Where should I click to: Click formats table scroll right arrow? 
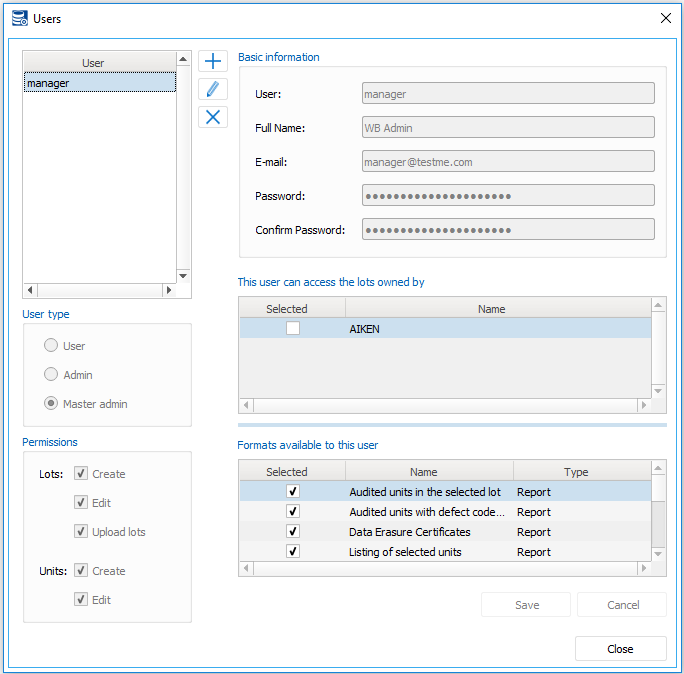coord(644,568)
